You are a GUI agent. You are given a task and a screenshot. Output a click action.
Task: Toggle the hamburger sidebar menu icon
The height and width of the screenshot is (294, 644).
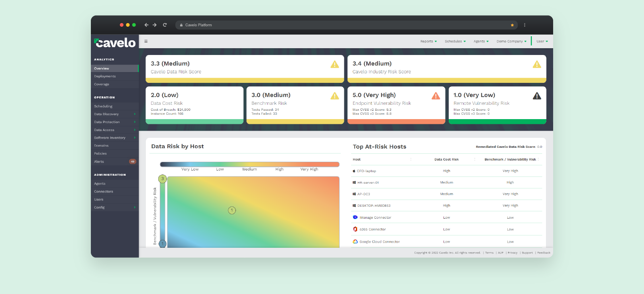[x=146, y=41]
